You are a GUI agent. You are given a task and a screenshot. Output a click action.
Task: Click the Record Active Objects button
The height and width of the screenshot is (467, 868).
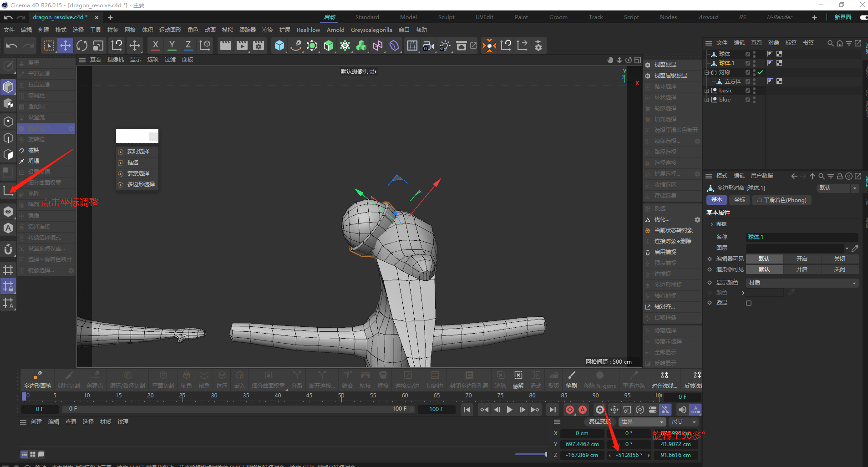[569, 410]
